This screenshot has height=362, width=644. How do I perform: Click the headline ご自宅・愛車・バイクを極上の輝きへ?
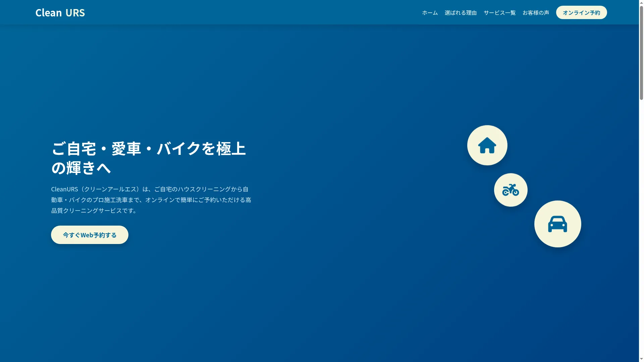click(149, 158)
